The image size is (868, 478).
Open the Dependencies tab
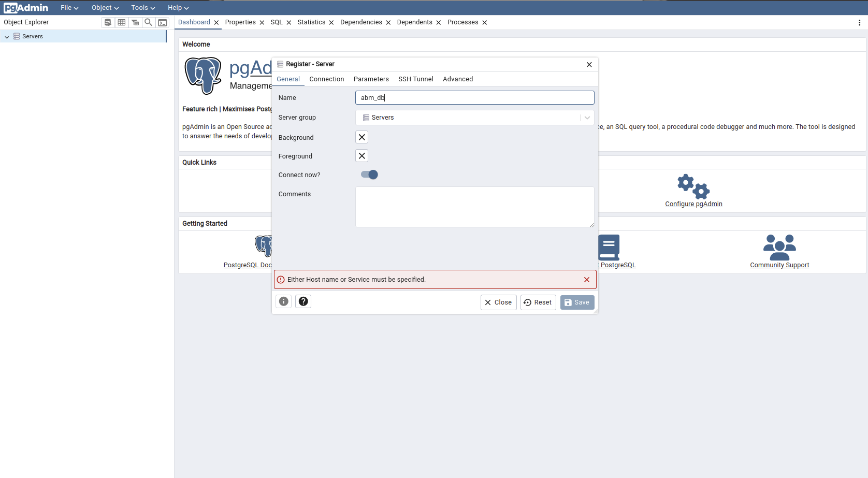tap(361, 22)
